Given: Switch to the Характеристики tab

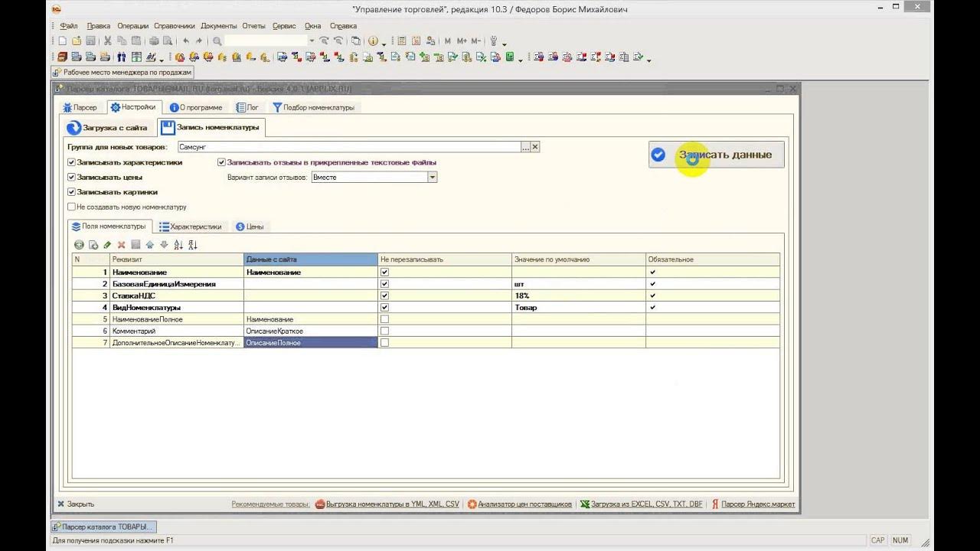Looking at the screenshot, I should [191, 227].
